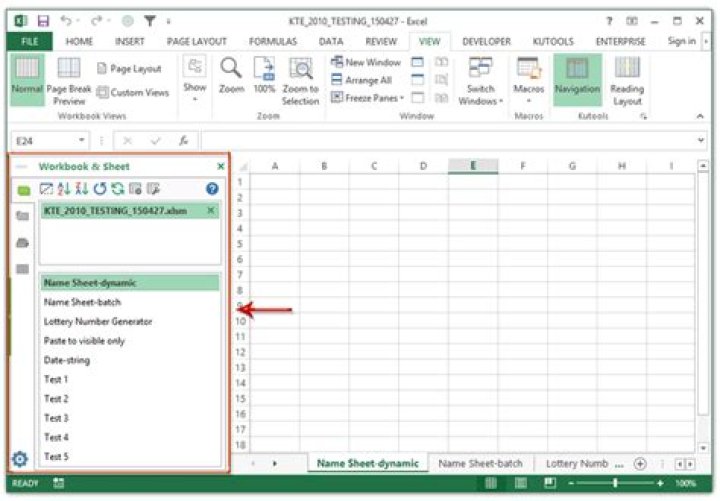The width and height of the screenshot is (720, 501).
Task: Click the zoom slider in status bar
Action: (613, 484)
